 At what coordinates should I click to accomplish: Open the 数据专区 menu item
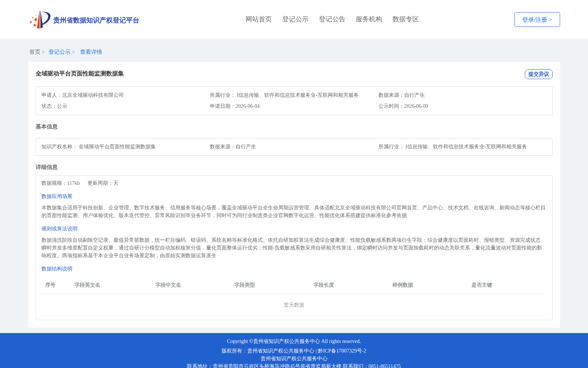(406, 19)
